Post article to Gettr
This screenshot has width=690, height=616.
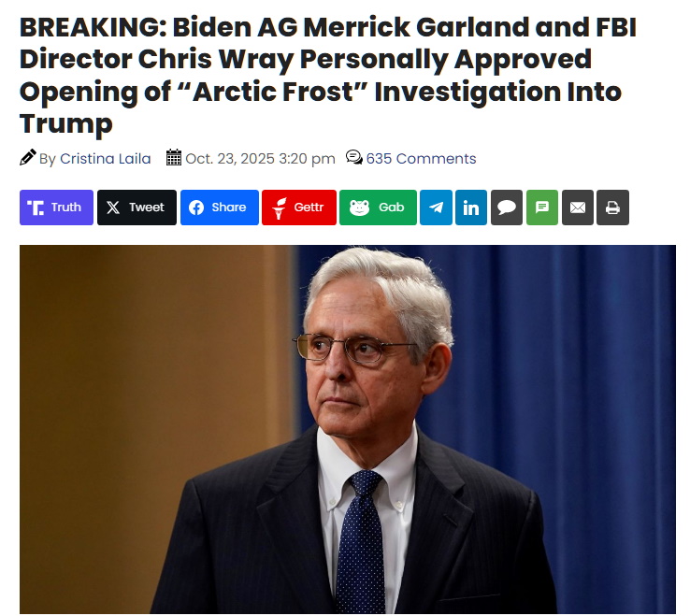[298, 208]
